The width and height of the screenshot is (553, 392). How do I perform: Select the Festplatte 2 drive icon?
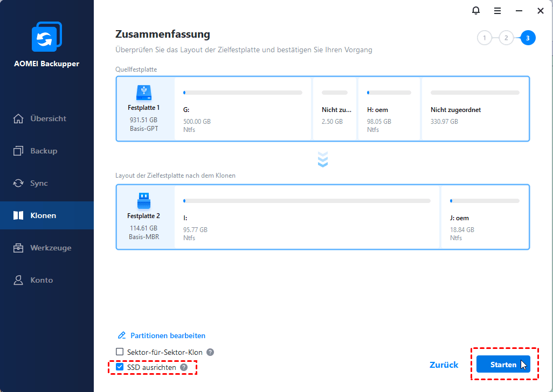143,201
